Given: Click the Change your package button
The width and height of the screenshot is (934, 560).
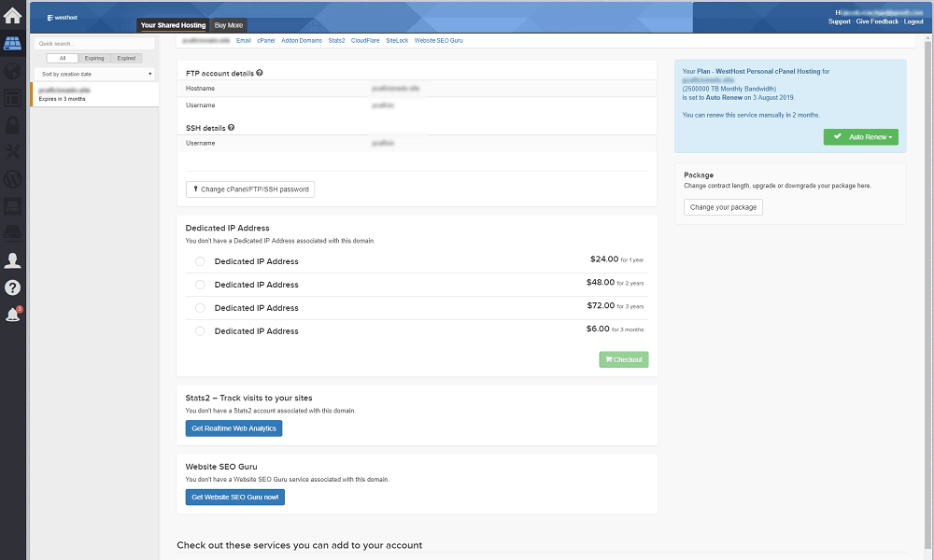Looking at the screenshot, I should pos(723,207).
